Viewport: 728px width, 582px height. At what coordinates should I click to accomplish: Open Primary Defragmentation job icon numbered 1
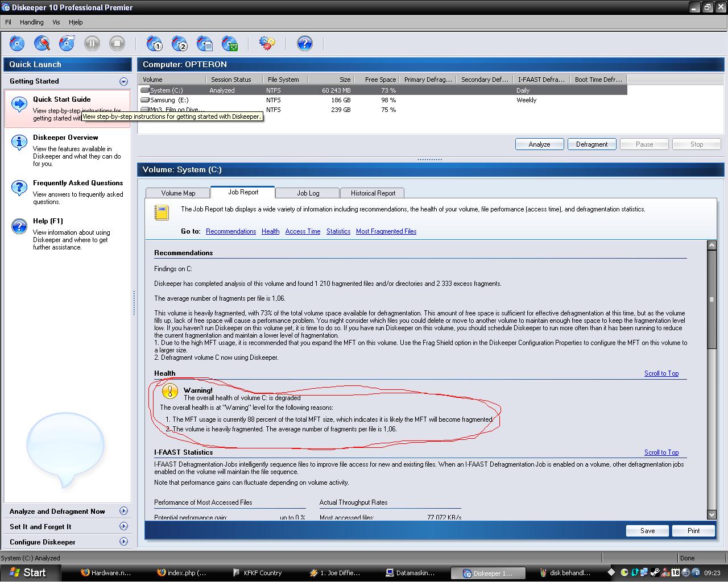pyautogui.click(x=155, y=43)
